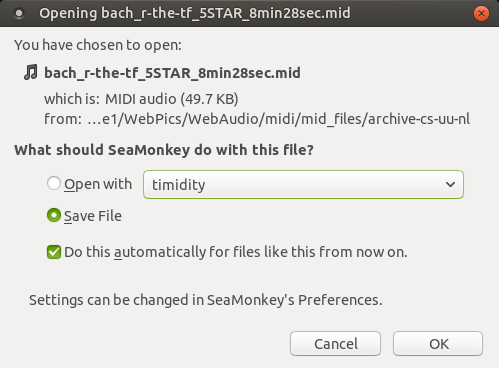The width and height of the screenshot is (499, 368).
Task: Click the Open with label text
Action: point(98,184)
